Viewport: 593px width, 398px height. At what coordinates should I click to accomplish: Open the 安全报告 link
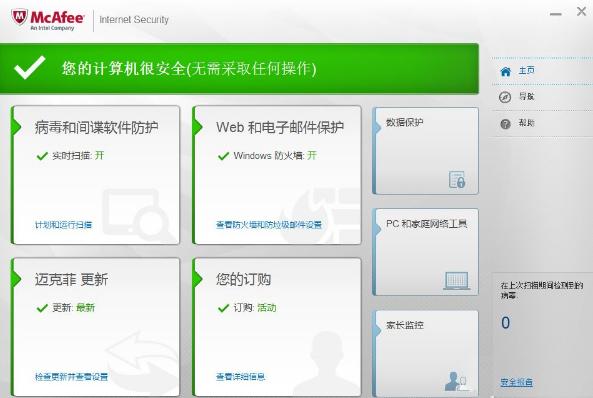pyautogui.click(x=517, y=382)
